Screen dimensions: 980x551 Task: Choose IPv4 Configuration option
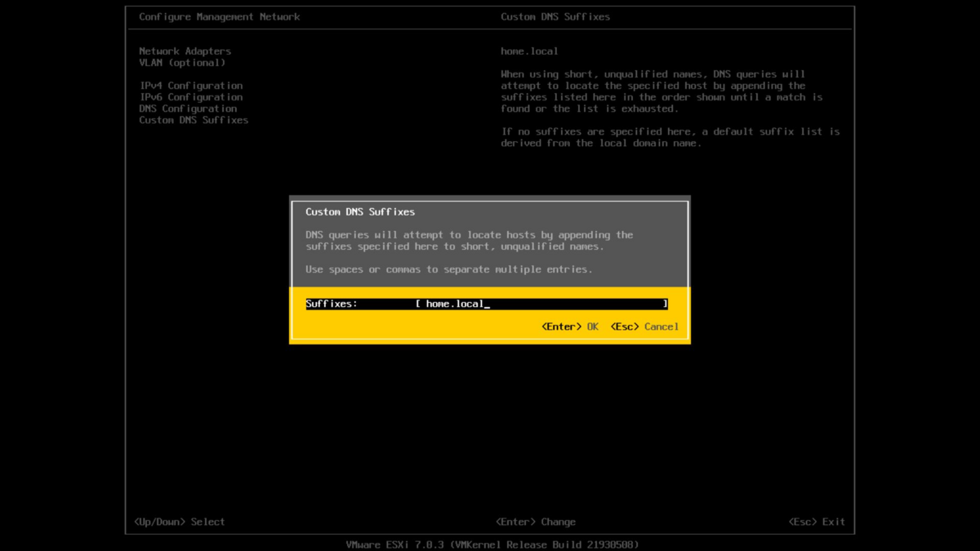click(190, 86)
